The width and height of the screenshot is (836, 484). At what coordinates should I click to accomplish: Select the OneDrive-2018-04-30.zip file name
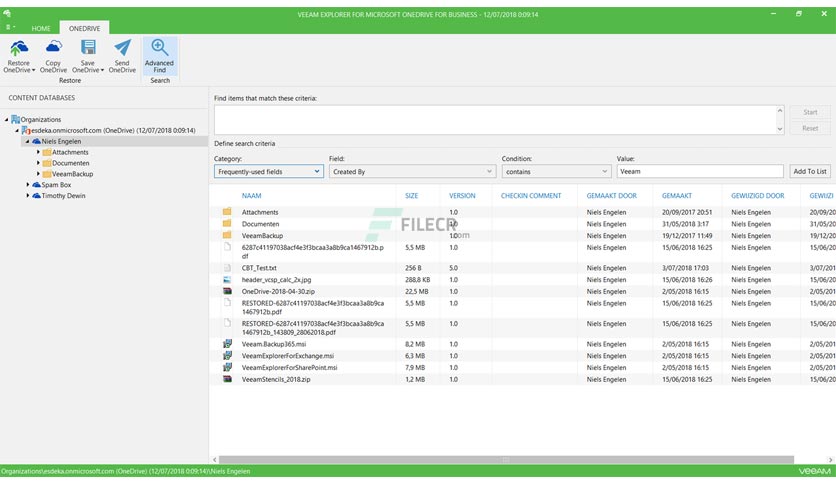278,291
